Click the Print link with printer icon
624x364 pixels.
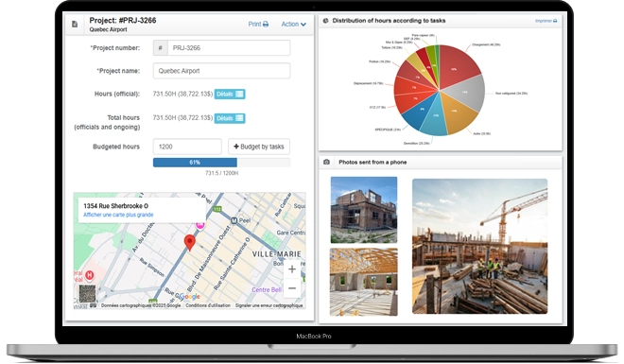pyautogui.click(x=258, y=25)
